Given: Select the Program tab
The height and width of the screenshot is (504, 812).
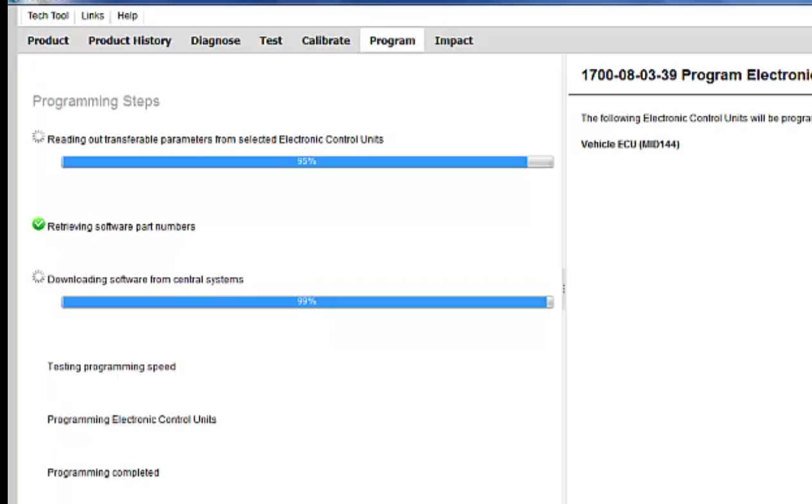Looking at the screenshot, I should click(x=392, y=40).
